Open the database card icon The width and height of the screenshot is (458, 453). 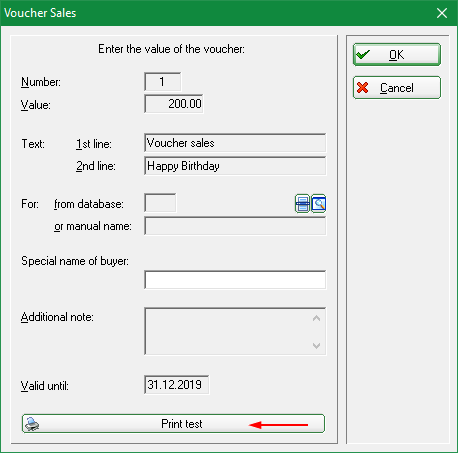tap(302, 204)
